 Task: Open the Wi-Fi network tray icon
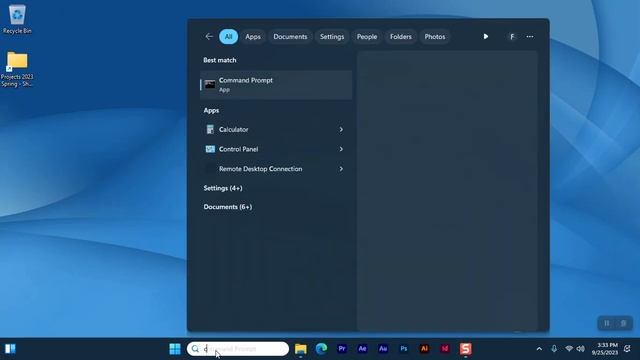(x=569, y=349)
